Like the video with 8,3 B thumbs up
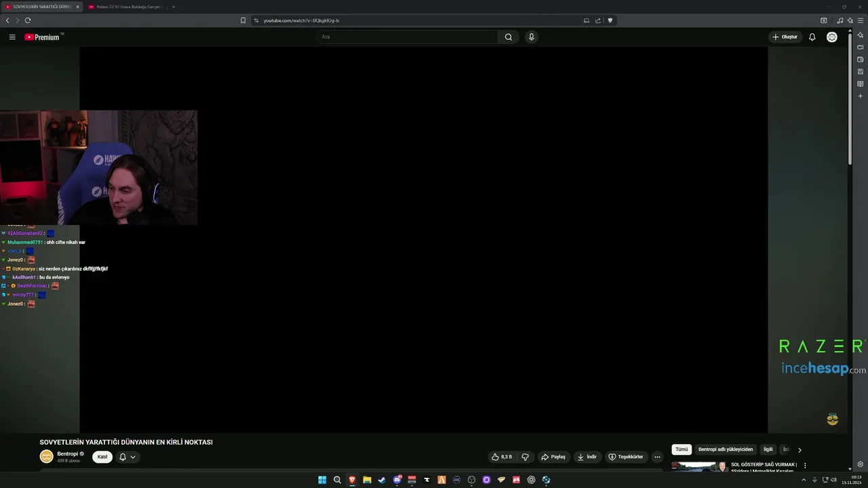This screenshot has height=488, width=868. click(x=502, y=457)
